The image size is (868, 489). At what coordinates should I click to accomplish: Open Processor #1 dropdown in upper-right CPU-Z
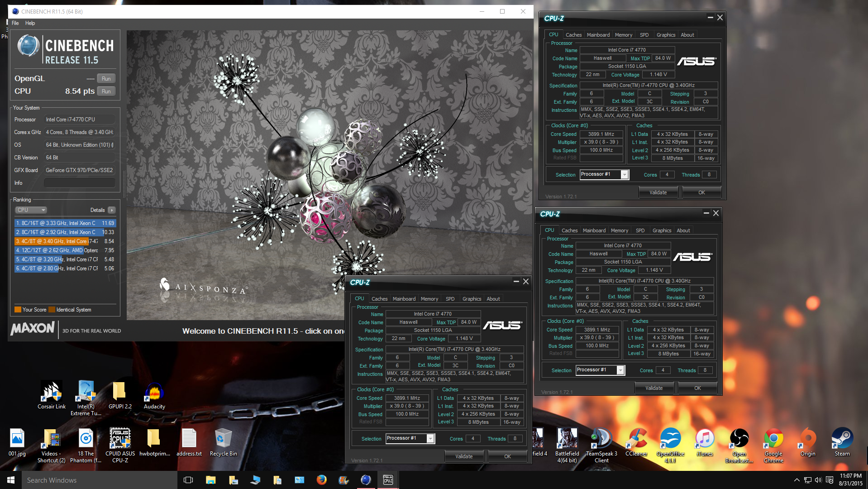click(604, 175)
